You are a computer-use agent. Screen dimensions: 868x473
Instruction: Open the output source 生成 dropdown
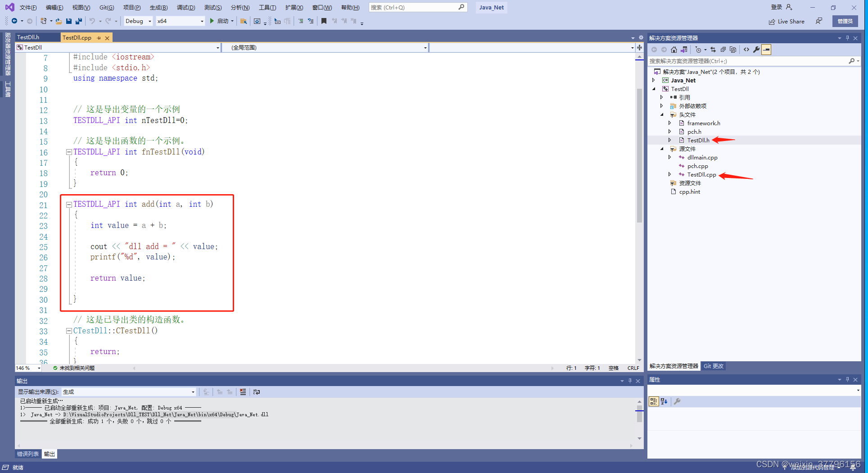pyautogui.click(x=129, y=392)
